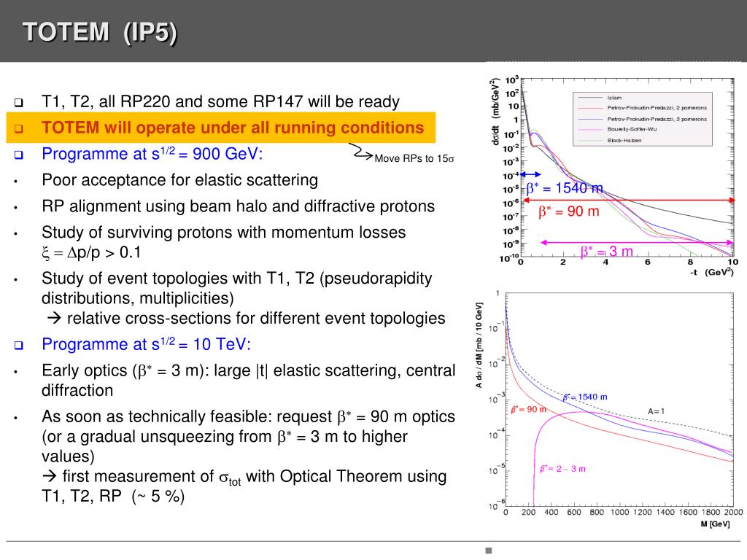
Task: Click the 'Block-Halzen' legend entry
Action: (x=624, y=141)
